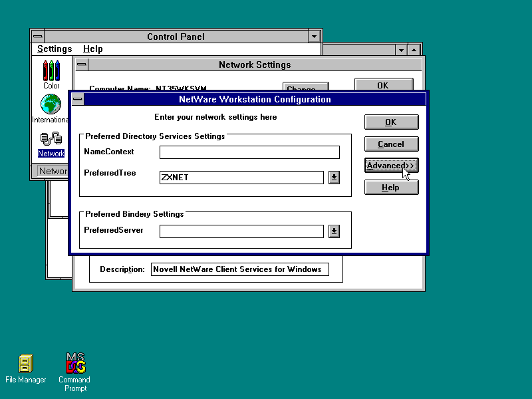Image resolution: width=532 pixels, height=399 pixels.
Task: Open the Help menu in Control Panel
Action: pos(92,49)
